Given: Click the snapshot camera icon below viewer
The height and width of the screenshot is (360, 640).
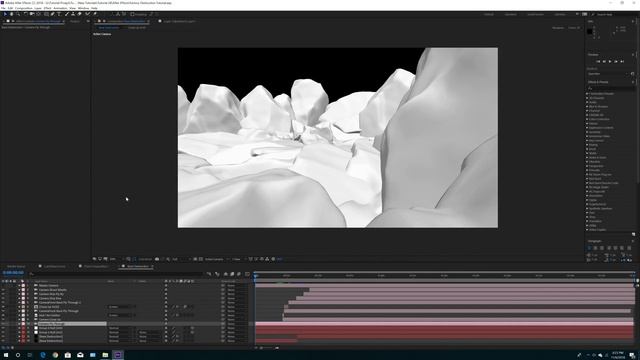Looking at the screenshot, I should (157, 259).
